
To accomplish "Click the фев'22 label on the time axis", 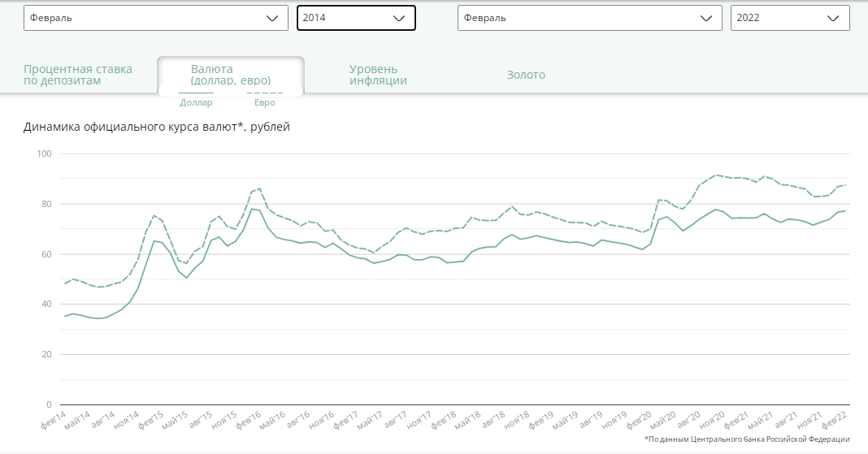I will click(x=834, y=420).
